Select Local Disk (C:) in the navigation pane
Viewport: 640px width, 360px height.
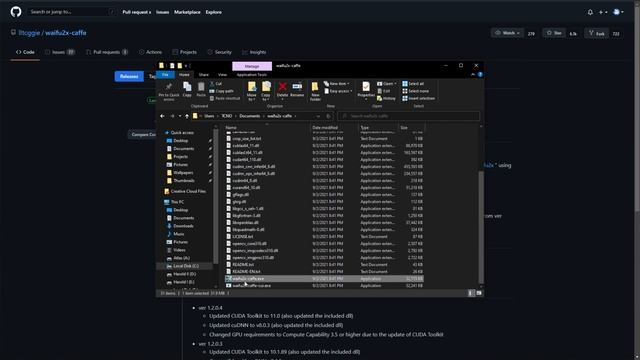click(x=186, y=266)
